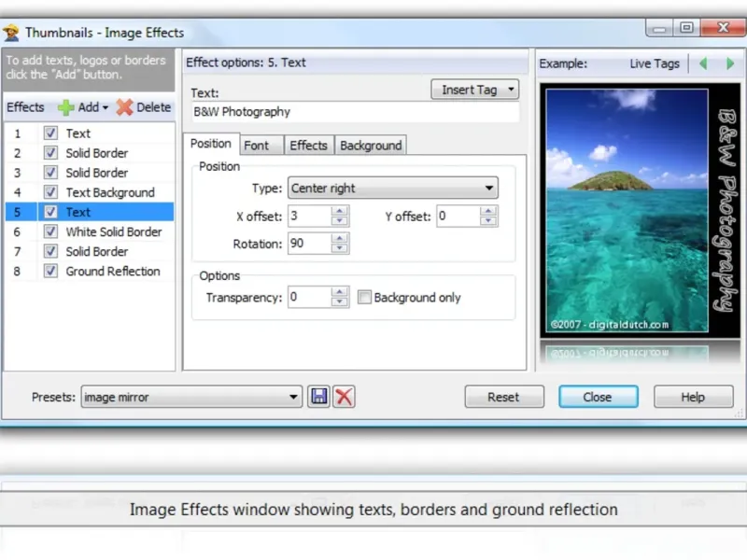Increase Y offset with up spinner

point(488,211)
